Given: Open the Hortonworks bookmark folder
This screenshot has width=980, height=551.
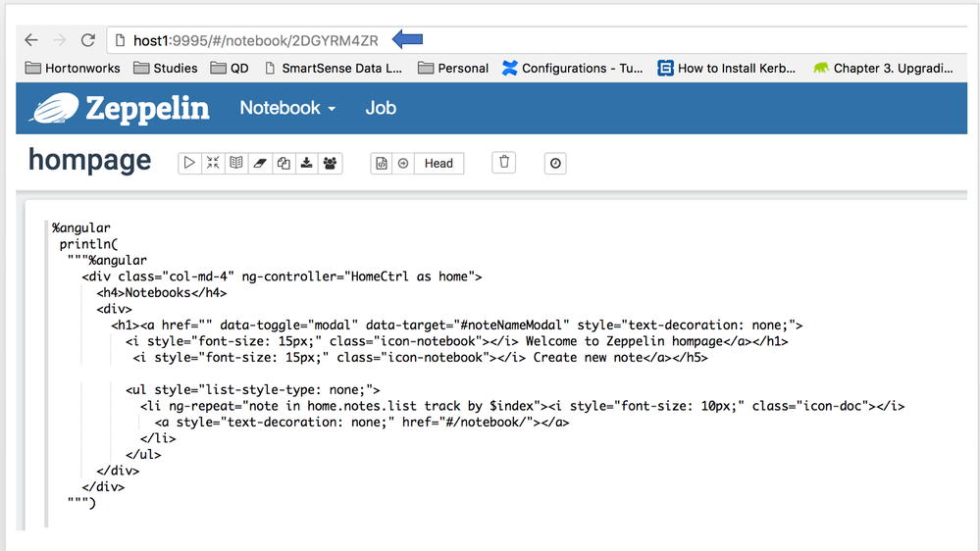Looking at the screenshot, I should (73, 68).
